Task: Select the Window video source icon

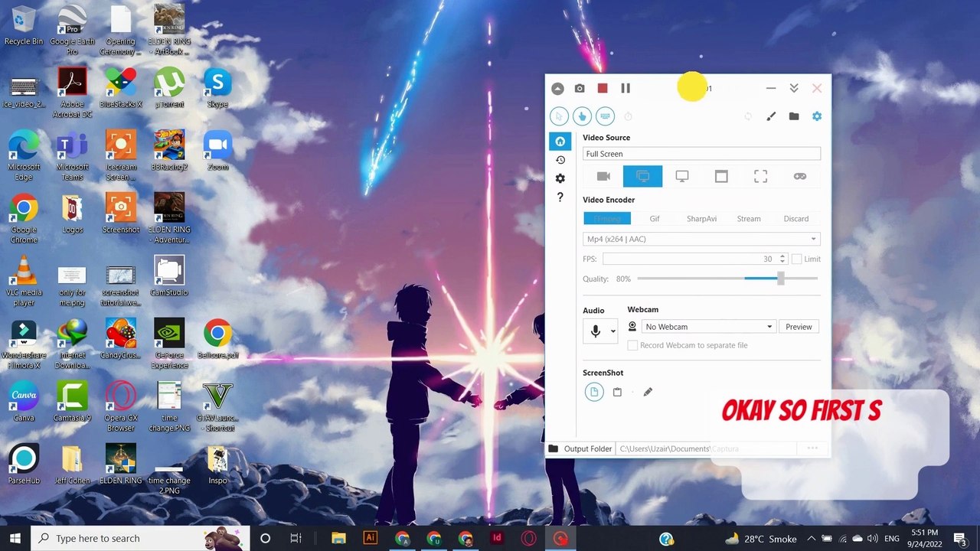Action: (x=721, y=177)
